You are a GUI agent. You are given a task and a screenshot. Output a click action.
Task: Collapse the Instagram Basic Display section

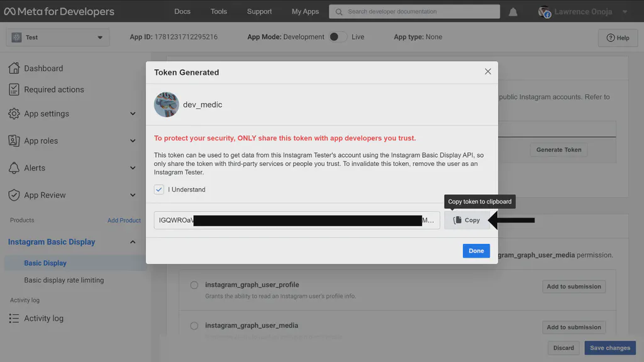[x=132, y=241]
